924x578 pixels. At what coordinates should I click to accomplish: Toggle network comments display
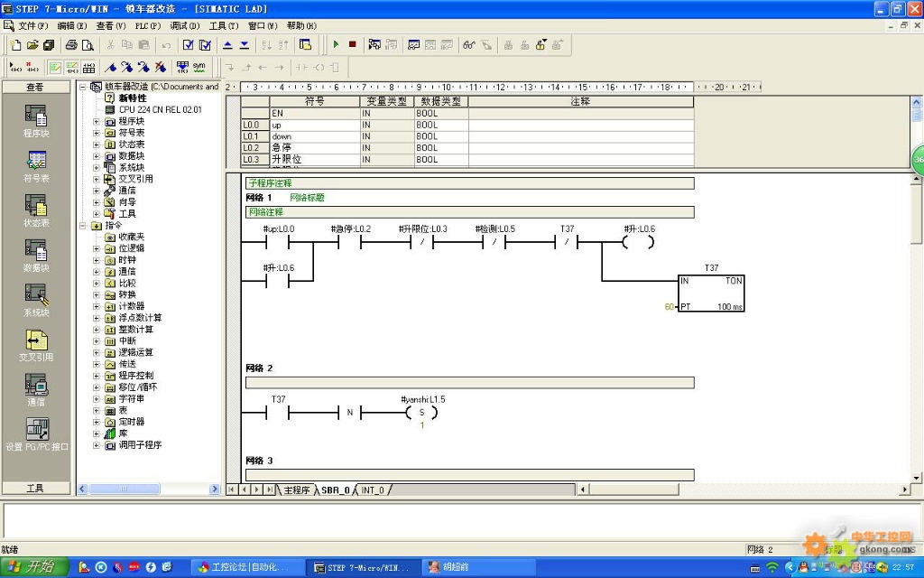click(x=72, y=68)
